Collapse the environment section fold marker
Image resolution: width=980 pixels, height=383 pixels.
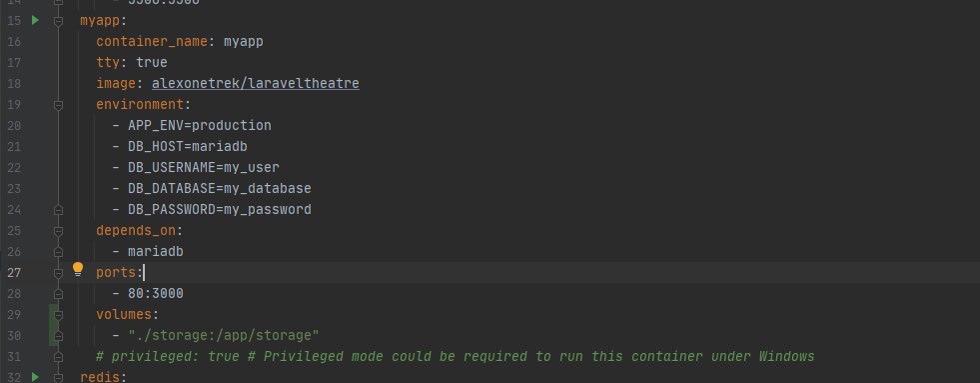click(x=58, y=105)
